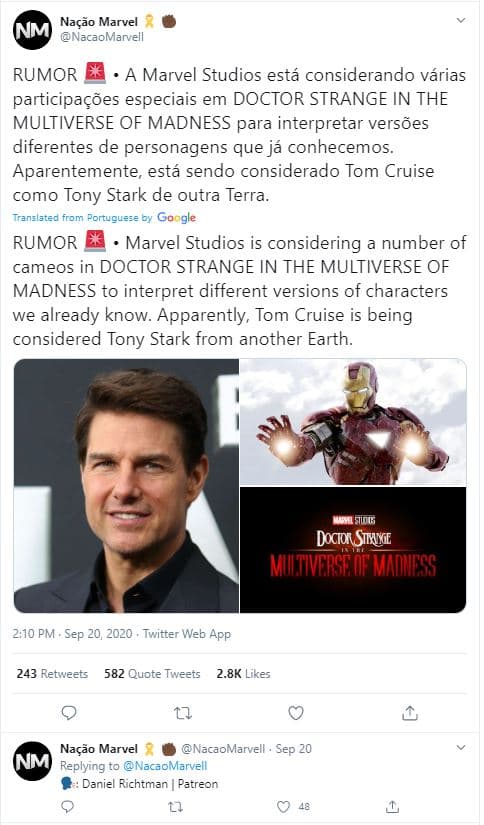Reply to the Daniel Richtman source tweet
This screenshot has height=825, width=484.
pos(68,806)
